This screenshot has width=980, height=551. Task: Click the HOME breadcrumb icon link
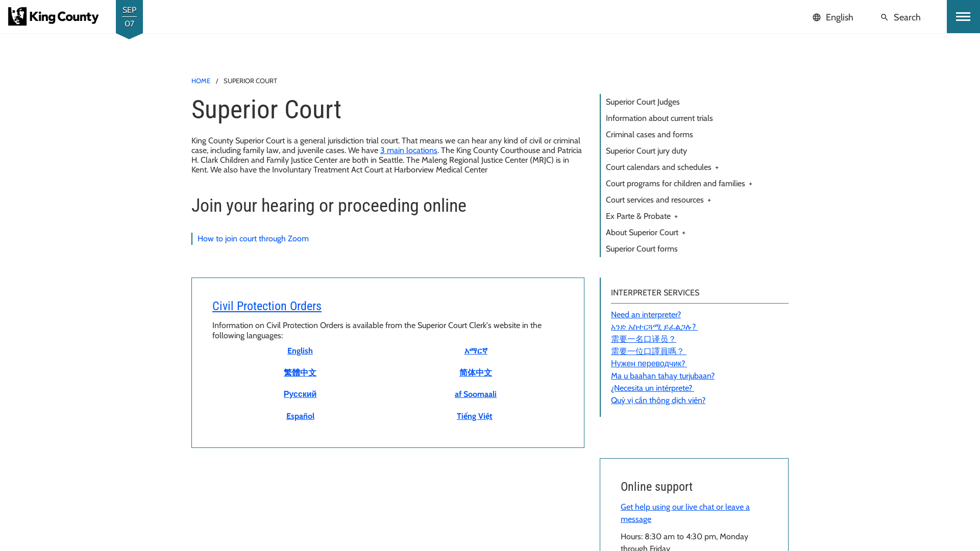pos(201,81)
